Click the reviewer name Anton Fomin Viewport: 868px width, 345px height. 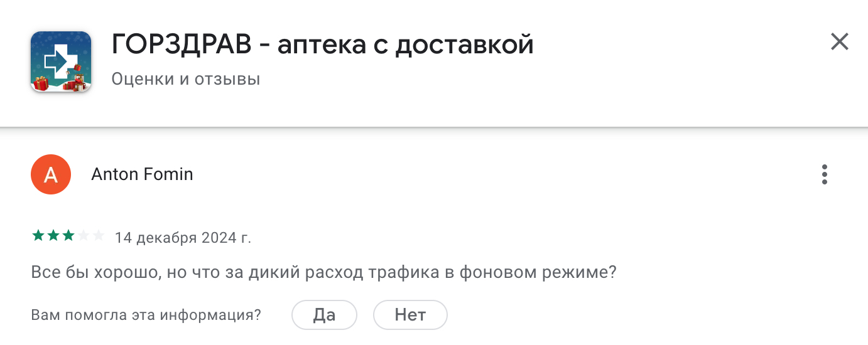[142, 174]
